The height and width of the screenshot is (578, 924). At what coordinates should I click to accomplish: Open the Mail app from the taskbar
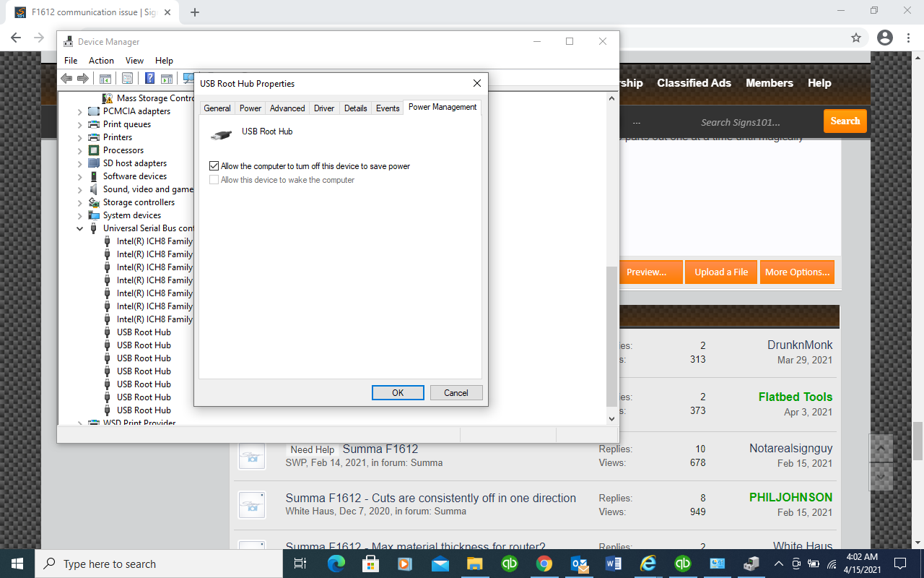coord(440,564)
